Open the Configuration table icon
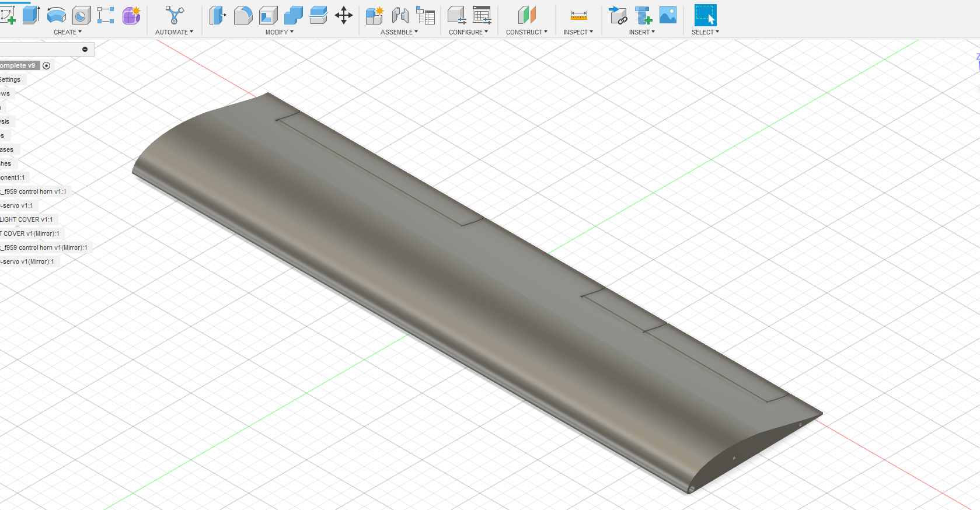Screen dimensions: 980x510 tap(482, 15)
